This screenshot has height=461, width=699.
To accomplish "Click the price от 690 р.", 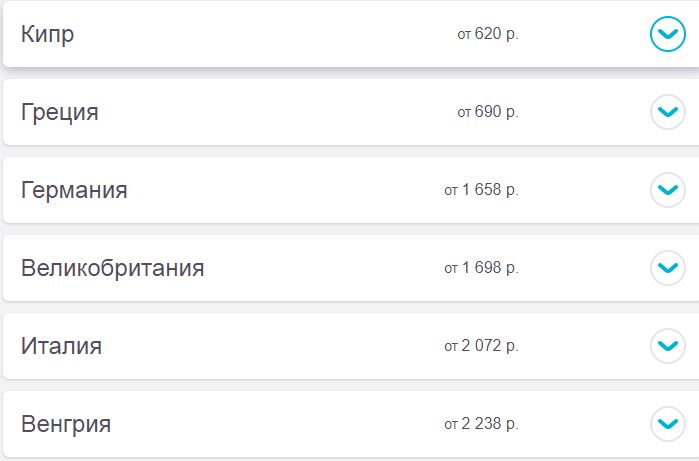I will point(488,113).
